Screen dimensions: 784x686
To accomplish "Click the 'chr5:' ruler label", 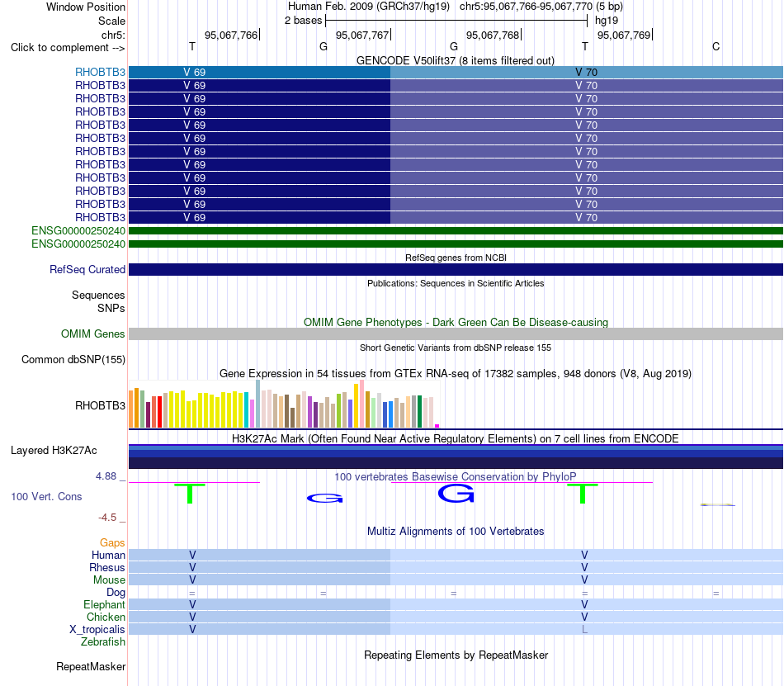I will click(x=113, y=35).
